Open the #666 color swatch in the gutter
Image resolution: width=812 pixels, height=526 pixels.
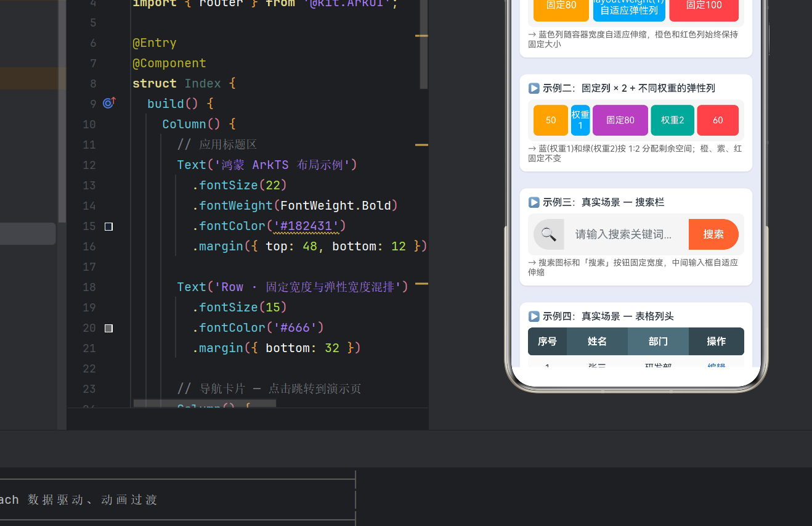tap(108, 328)
